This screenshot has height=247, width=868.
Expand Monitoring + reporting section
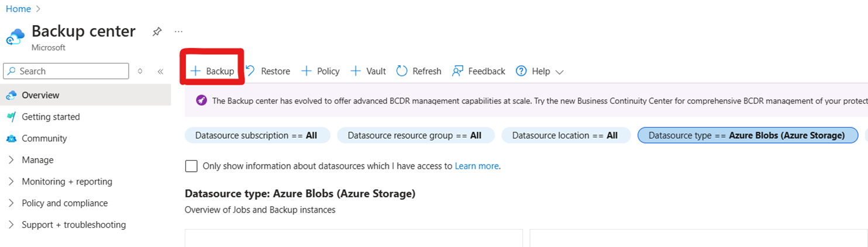tap(67, 182)
